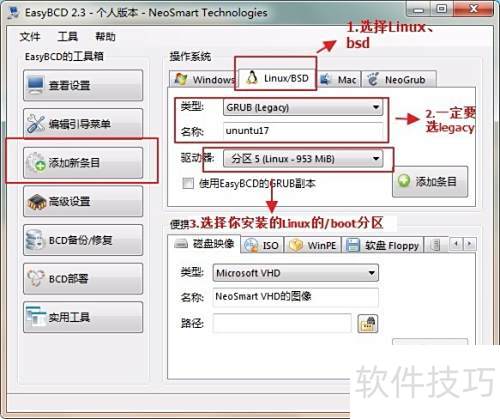The width and height of the screenshot is (500, 419).
Task: Click the gear-plus icon on 添加新条目
Action: (x=36, y=163)
